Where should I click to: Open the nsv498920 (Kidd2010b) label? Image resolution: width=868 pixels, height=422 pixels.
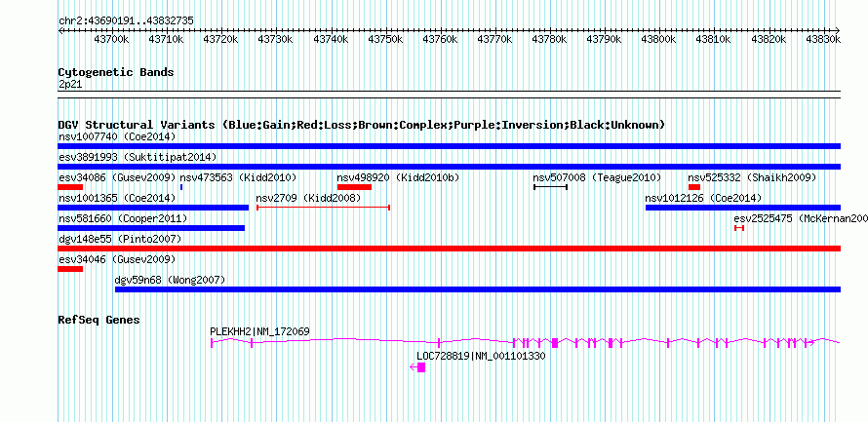(x=398, y=177)
